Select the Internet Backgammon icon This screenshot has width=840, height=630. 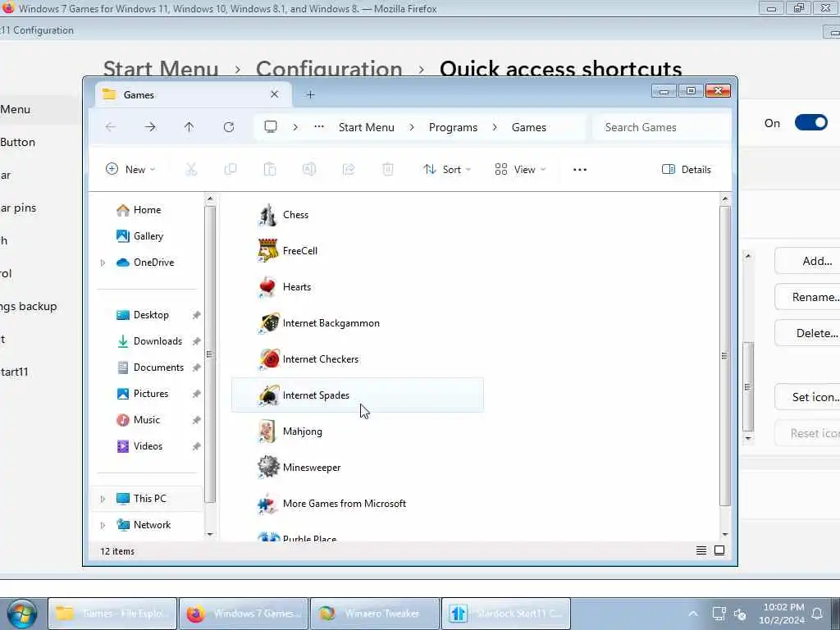[268, 323]
